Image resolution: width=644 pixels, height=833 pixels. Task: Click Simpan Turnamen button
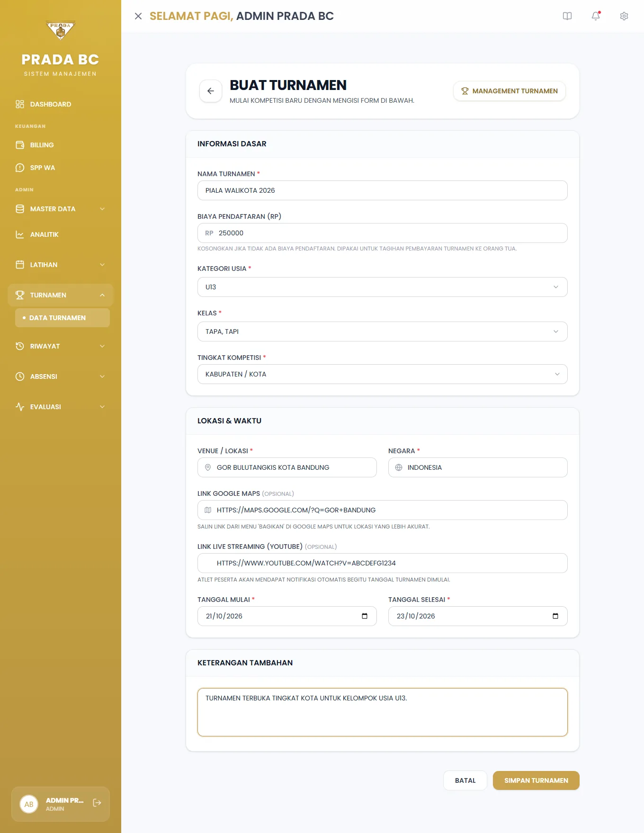click(536, 780)
